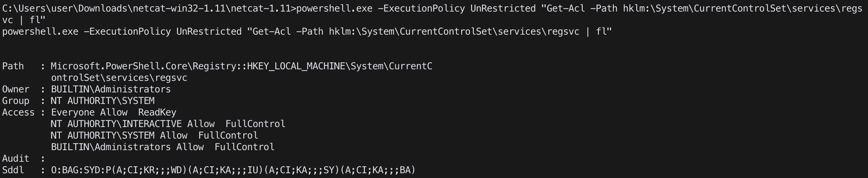Click Owner value BUILTIN\Administrators

111,89
